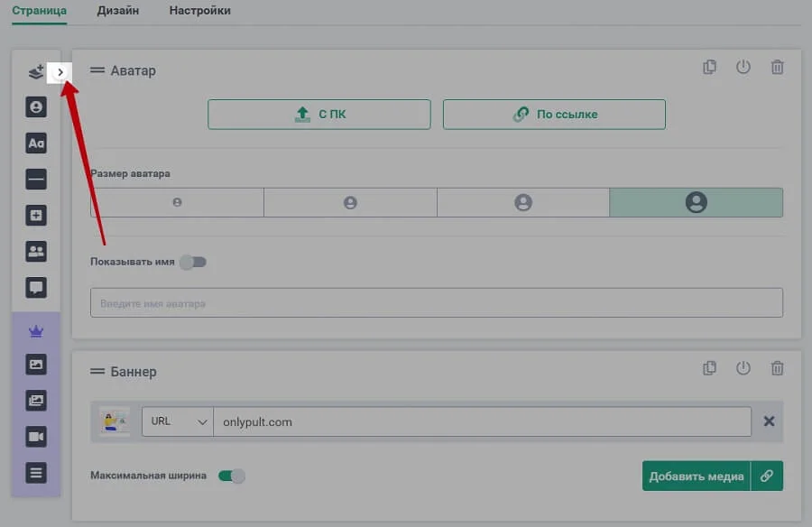Disable the Максимальная ширина toggle

(x=232, y=476)
